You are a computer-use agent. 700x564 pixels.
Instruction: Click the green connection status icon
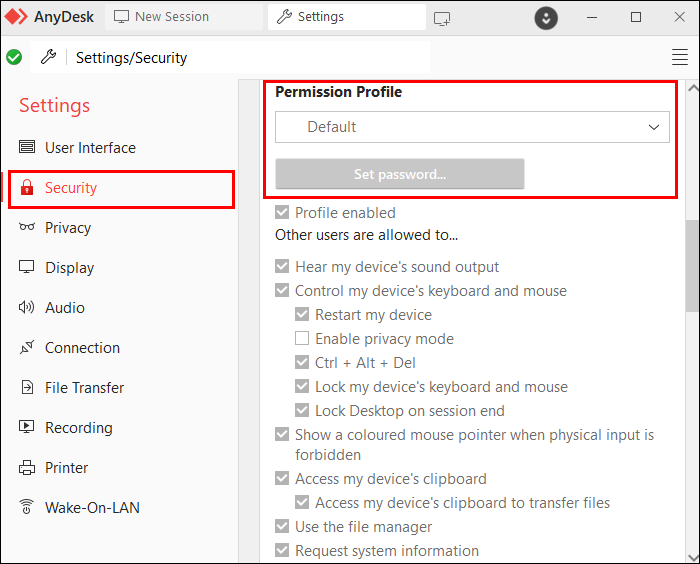[x=14, y=57]
